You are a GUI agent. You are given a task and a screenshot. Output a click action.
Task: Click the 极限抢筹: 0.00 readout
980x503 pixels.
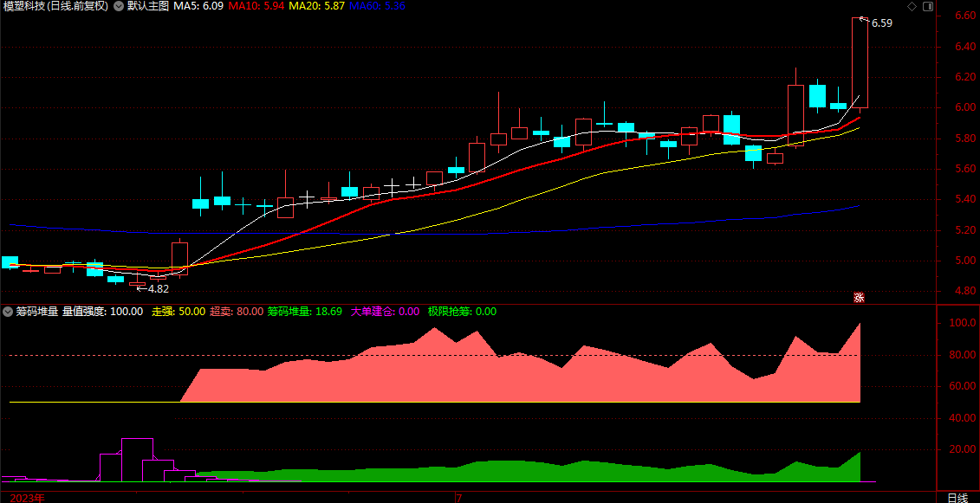[462, 311]
